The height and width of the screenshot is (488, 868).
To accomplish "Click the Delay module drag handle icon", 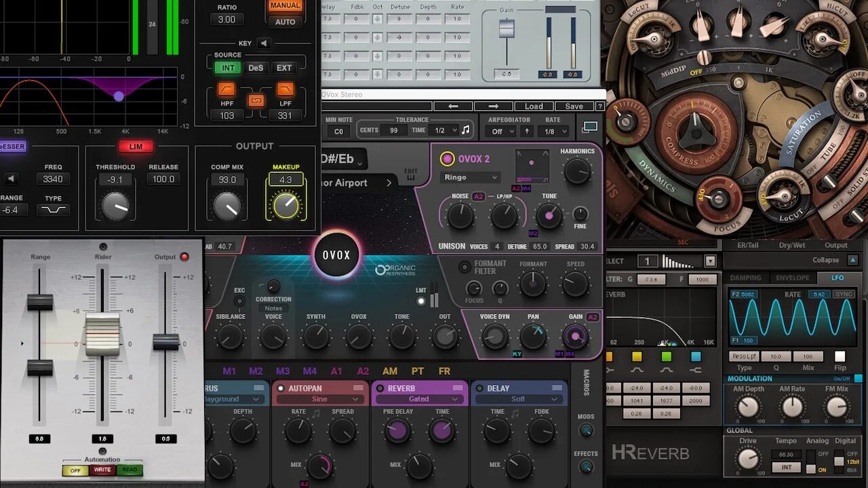I will coord(557,388).
